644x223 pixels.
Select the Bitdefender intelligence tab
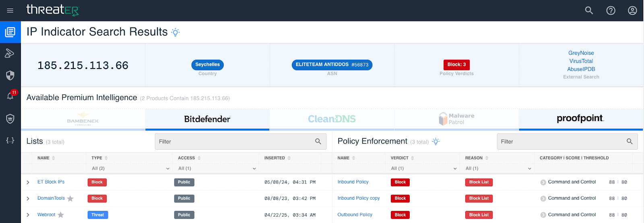[x=207, y=119]
